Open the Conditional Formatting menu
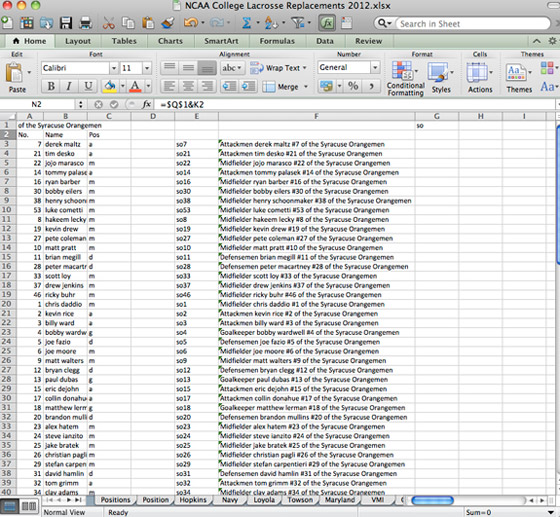Viewport: 560px width, 517px height. 406,79
